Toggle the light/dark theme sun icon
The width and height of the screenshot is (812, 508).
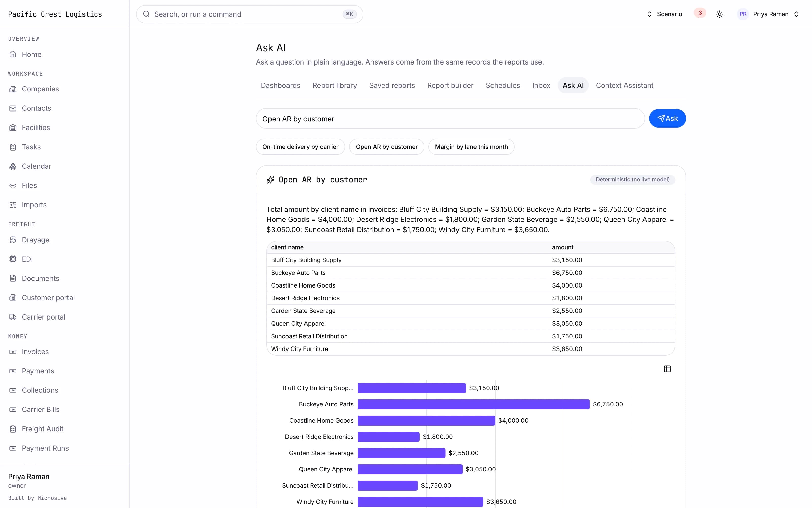719,14
